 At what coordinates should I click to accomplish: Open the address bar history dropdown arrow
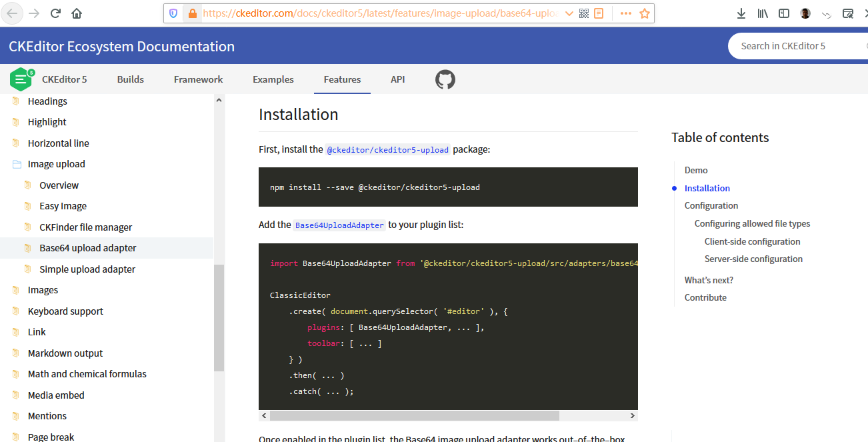click(569, 13)
